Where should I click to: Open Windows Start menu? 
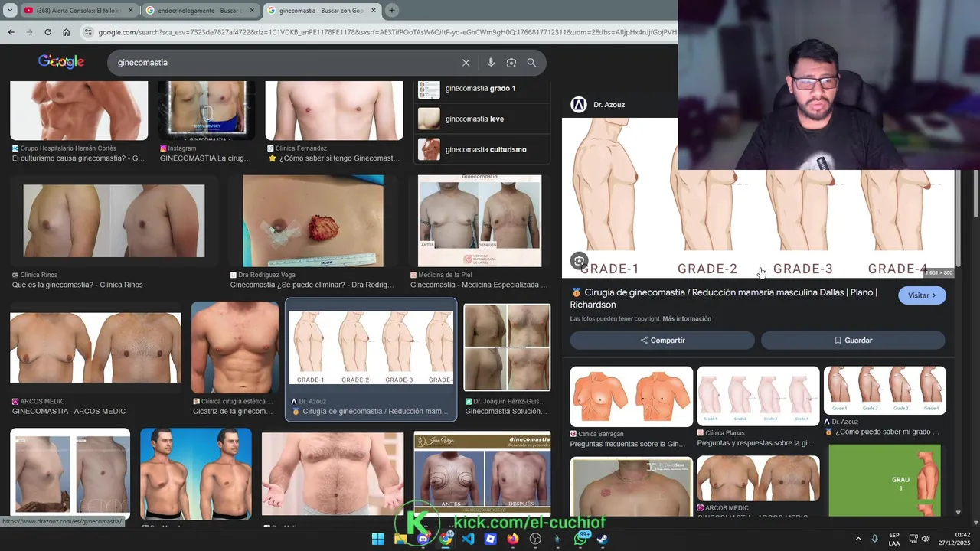point(377,539)
